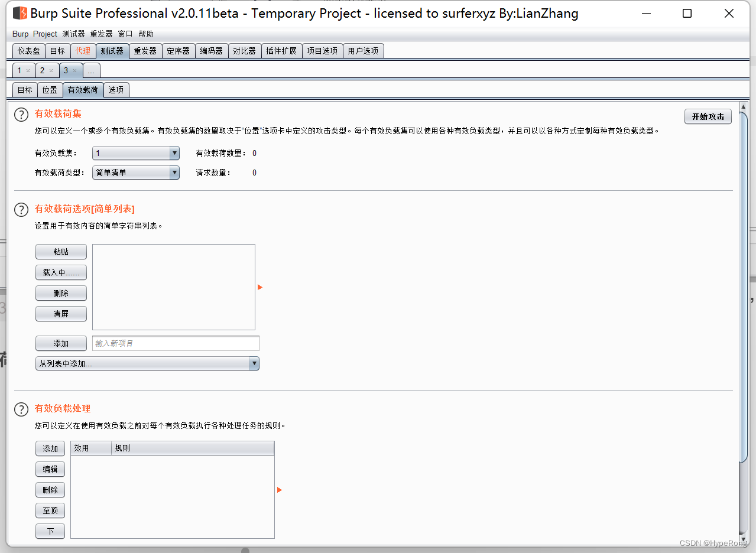Viewport: 756px width, 553px height.
Task: Open the Project menu
Action: pyautogui.click(x=45, y=34)
